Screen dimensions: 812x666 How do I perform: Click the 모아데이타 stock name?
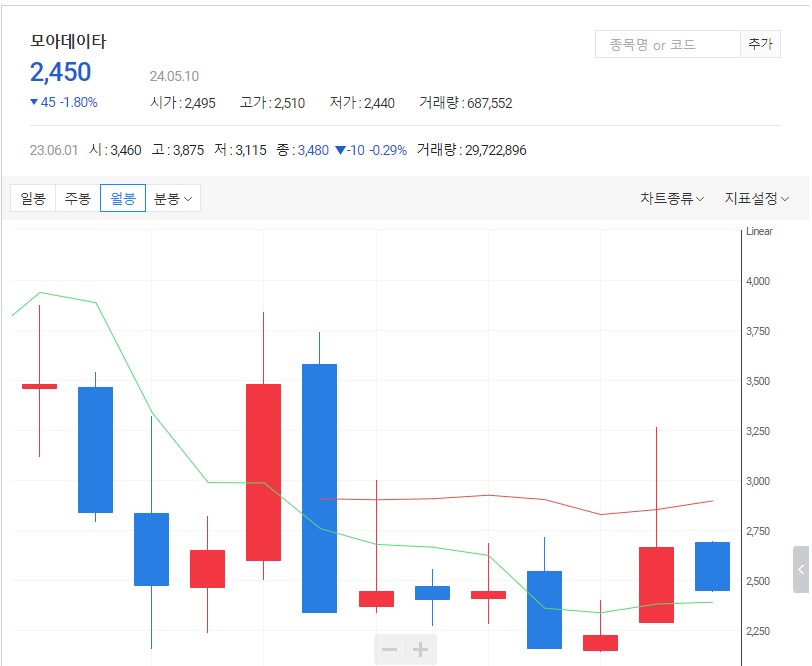[68, 41]
